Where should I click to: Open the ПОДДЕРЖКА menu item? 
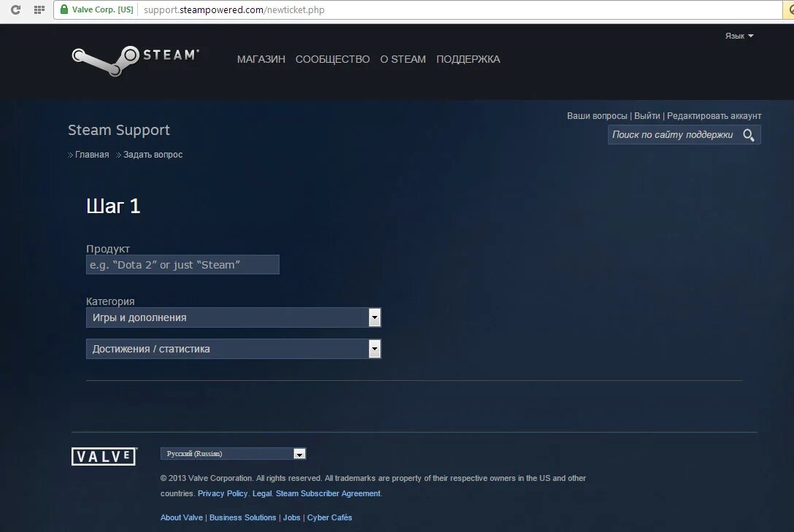pyautogui.click(x=468, y=59)
